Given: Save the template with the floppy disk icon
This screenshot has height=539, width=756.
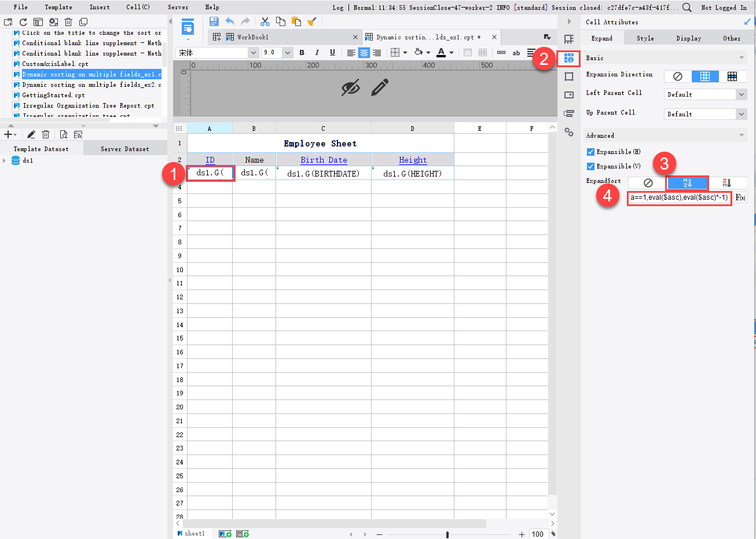Looking at the screenshot, I should [x=214, y=21].
